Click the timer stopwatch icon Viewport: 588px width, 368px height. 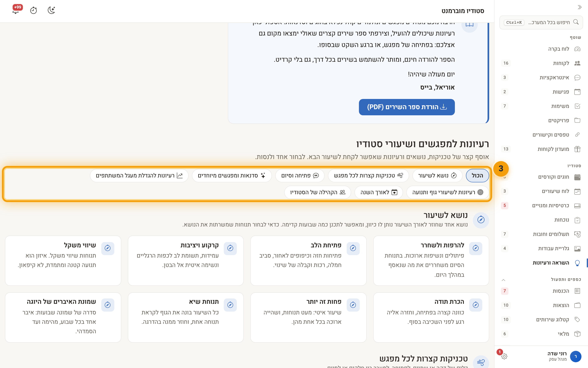(x=33, y=10)
